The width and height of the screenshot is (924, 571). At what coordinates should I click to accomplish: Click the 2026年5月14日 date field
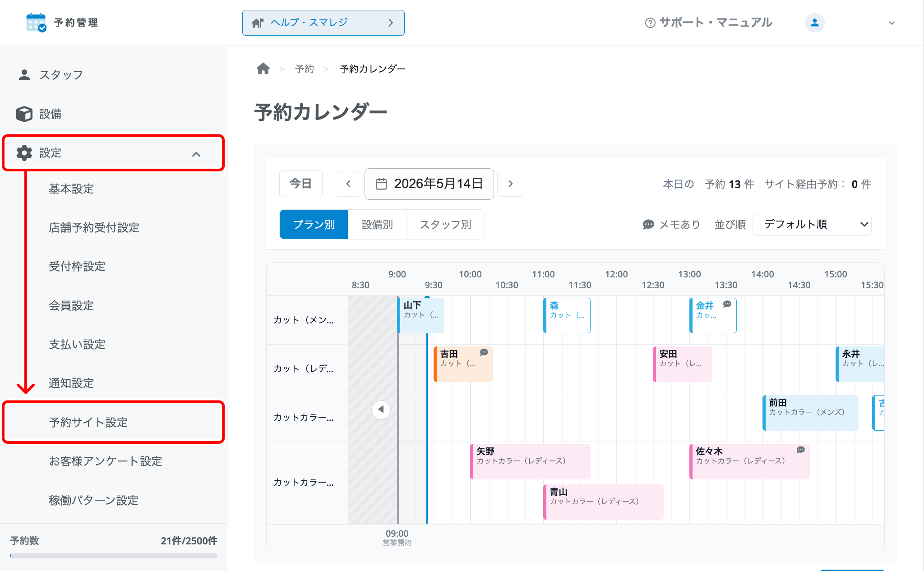point(429,184)
